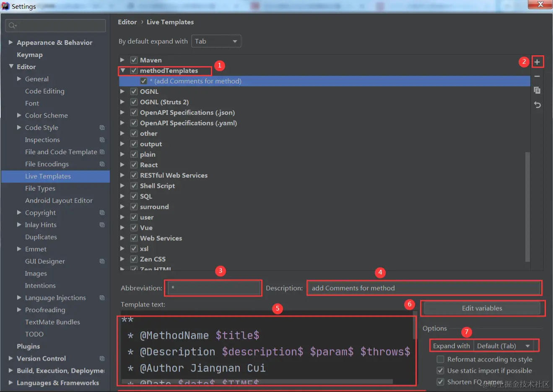Click the Copyright project-level settings icon

click(102, 212)
